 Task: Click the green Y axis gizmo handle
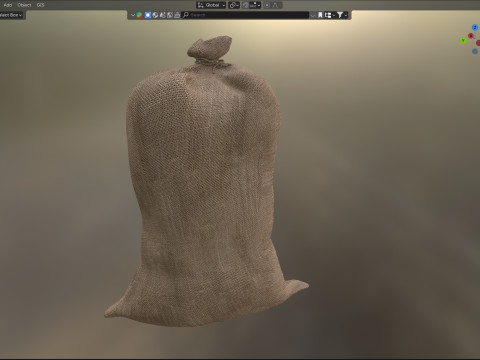(463, 41)
